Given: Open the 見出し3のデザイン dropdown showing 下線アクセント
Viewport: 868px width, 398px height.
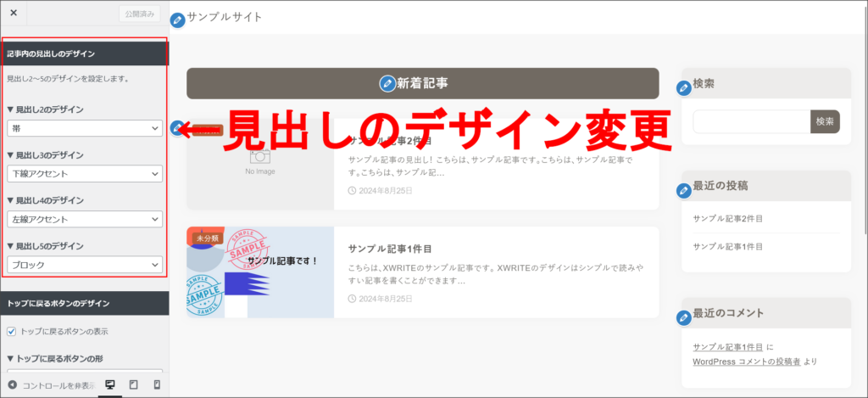Looking at the screenshot, I should pyautogui.click(x=85, y=173).
